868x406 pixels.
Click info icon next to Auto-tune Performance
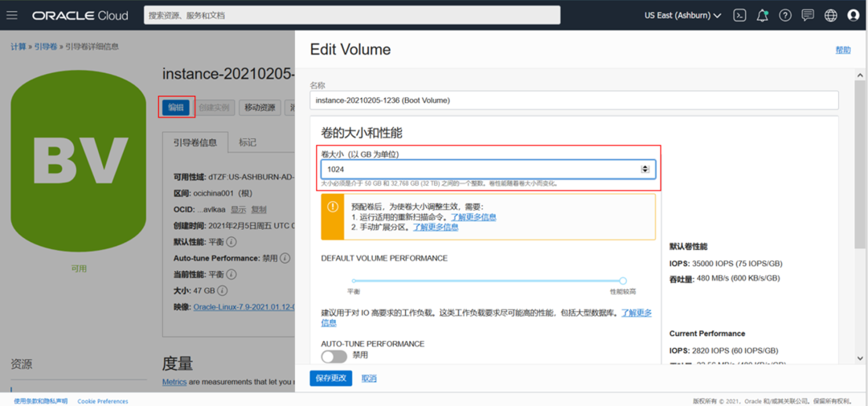coord(285,258)
